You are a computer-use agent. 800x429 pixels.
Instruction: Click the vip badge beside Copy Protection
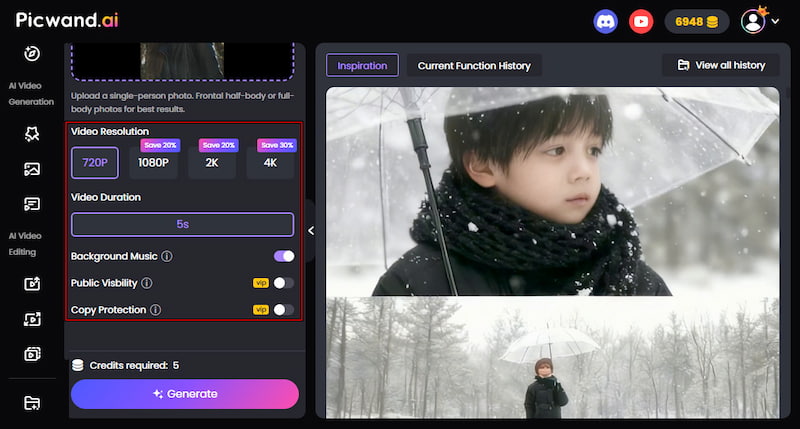coord(261,310)
